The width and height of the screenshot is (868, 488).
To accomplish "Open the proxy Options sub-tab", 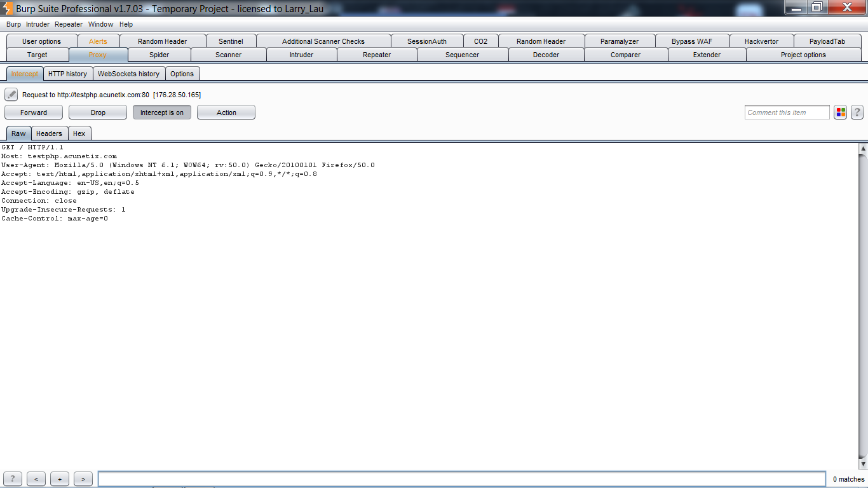I will click(182, 74).
